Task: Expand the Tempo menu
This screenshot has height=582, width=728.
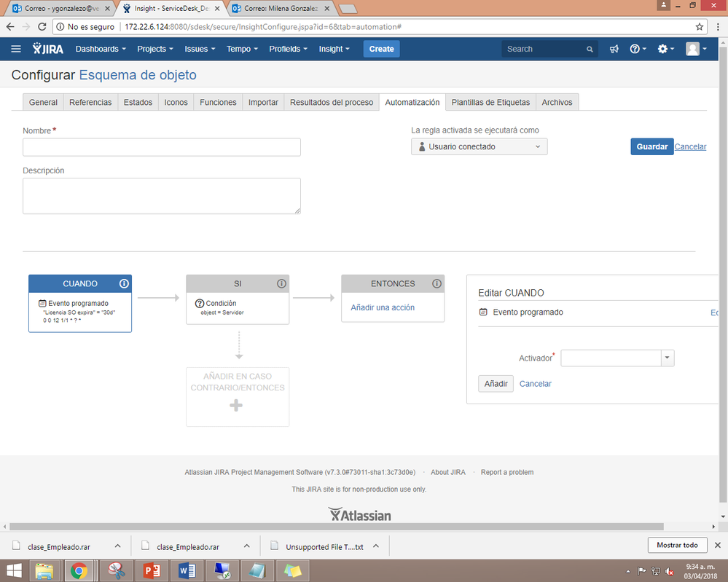Action: [242, 49]
